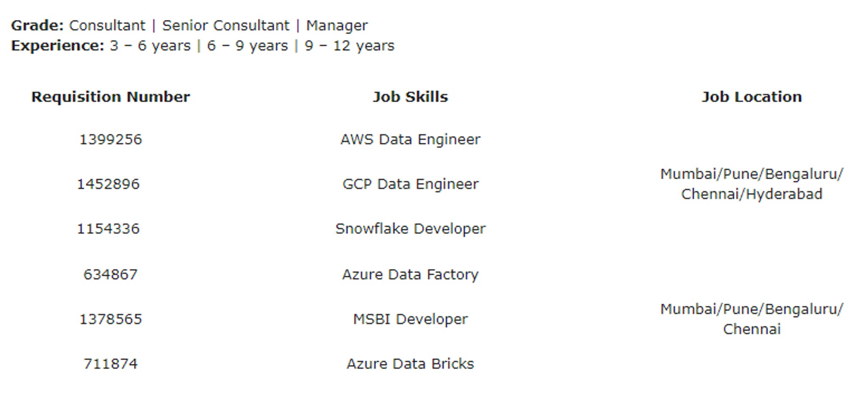This screenshot has height=394, width=868.
Task: Click requisition number 1399256
Action: pos(111,139)
